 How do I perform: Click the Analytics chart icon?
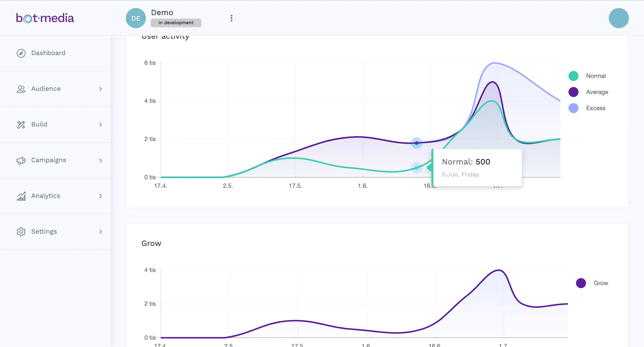click(x=21, y=196)
